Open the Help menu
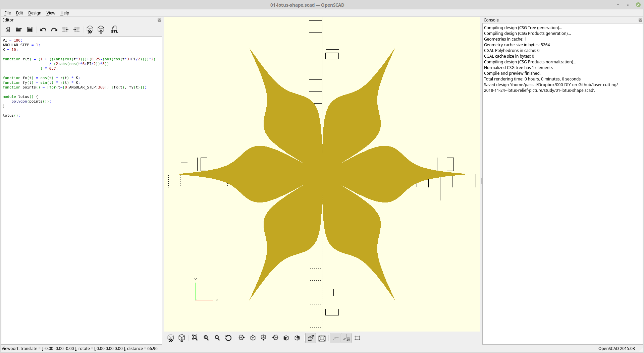 point(64,13)
